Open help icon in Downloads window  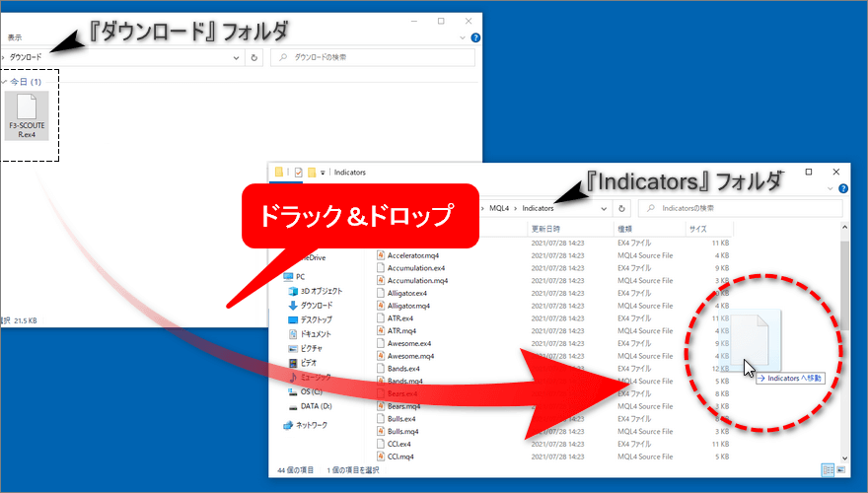click(x=475, y=37)
